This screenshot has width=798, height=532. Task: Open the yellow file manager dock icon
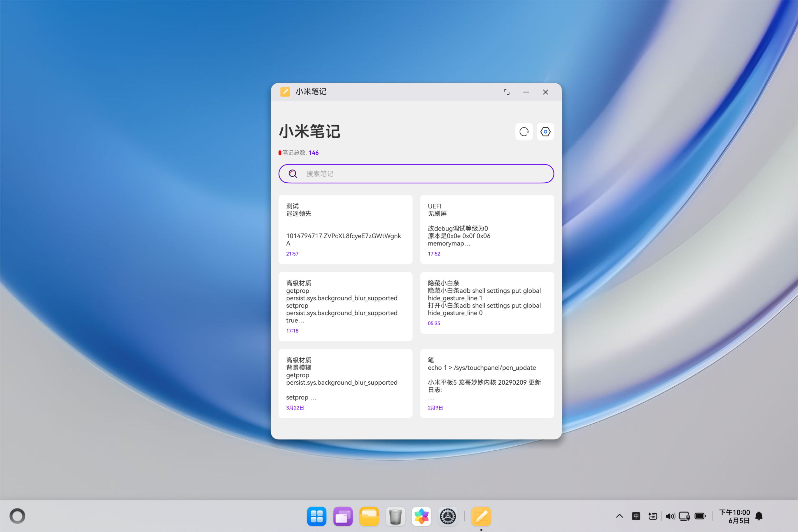point(369,516)
